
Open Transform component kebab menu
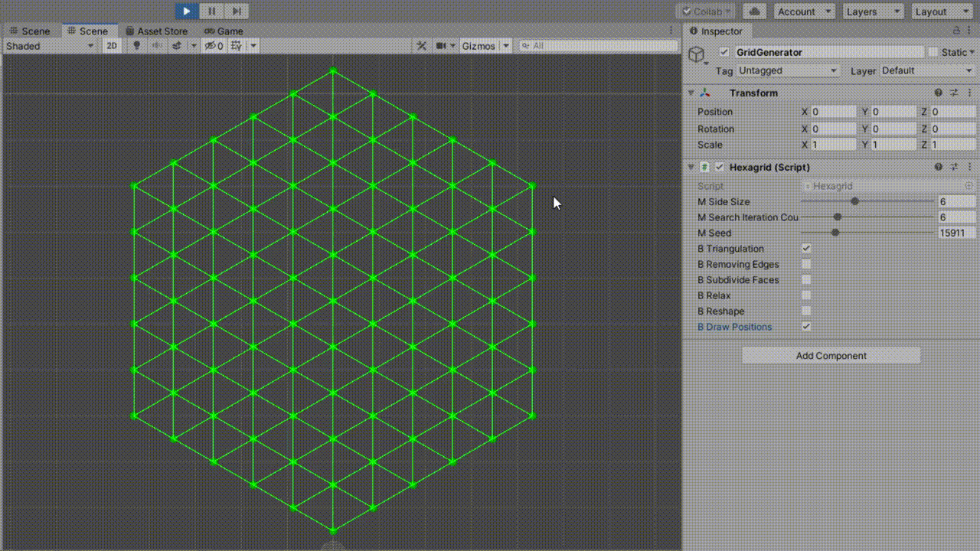point(970,93)
